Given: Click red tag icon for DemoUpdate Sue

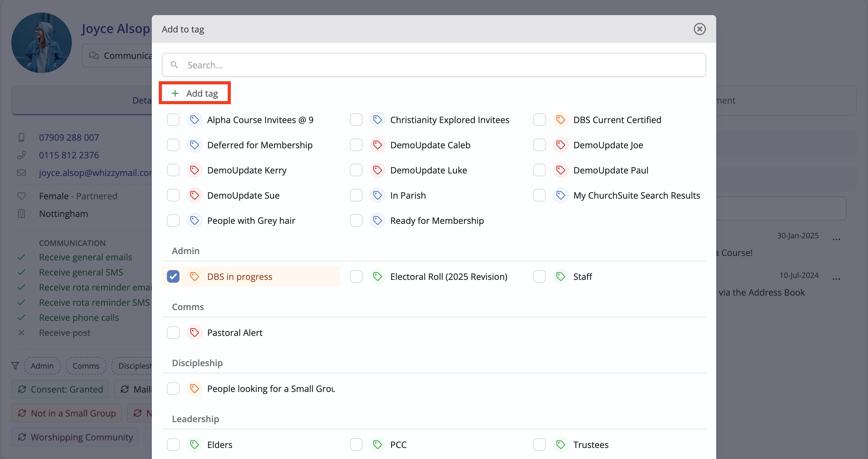Looking at the screenshot, I should (194, 195).
